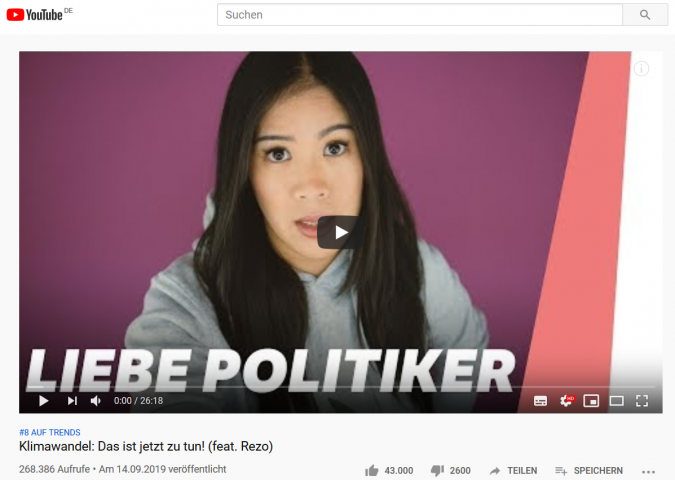Click the magnifier search button

(x=644, y=15)
